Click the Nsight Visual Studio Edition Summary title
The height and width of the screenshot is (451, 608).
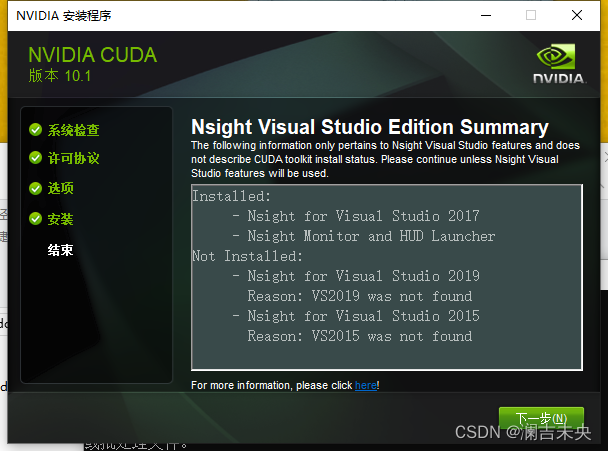(x=370, y=127)
